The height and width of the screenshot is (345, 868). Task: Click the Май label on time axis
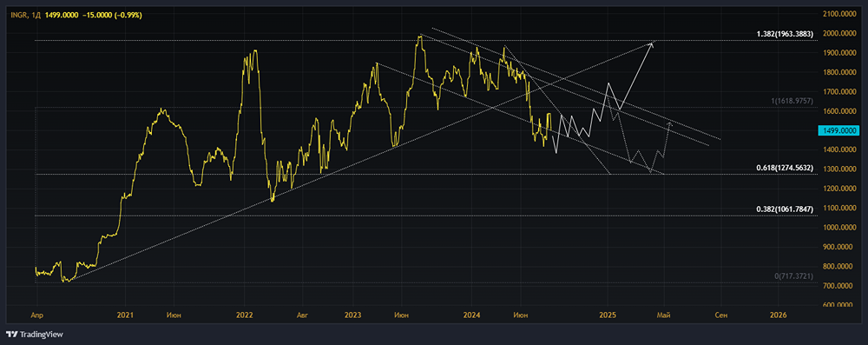point(664,315)
